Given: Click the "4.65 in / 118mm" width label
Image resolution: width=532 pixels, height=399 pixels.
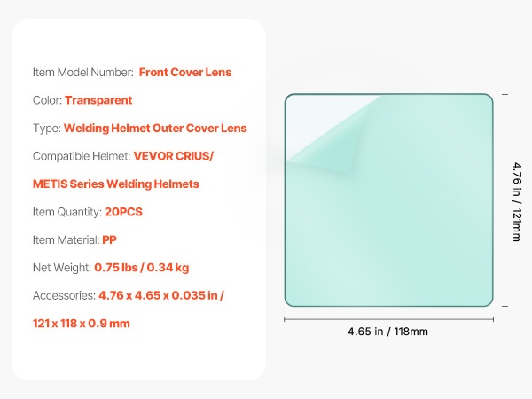Looking at the screenshot, I should [x=387, y=332].
